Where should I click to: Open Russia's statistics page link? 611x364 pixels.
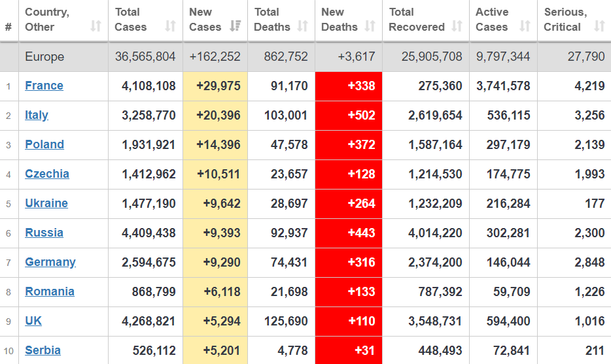(44, 233)
